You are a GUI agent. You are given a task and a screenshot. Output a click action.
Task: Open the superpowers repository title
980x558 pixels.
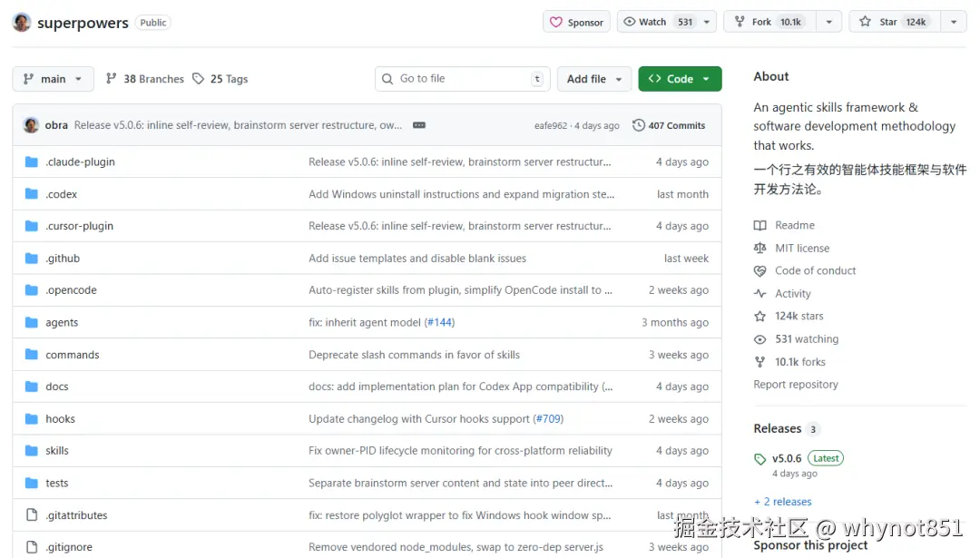pos(83,23)
